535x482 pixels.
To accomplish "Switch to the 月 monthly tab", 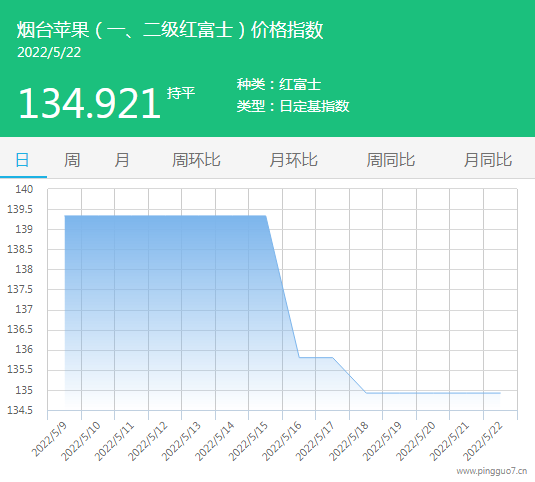I will click(122, 160).
